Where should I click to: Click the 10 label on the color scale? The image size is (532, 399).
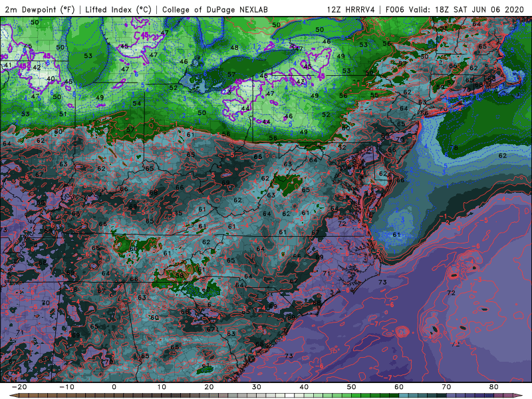pyautogui.click(x=162, y=387)
